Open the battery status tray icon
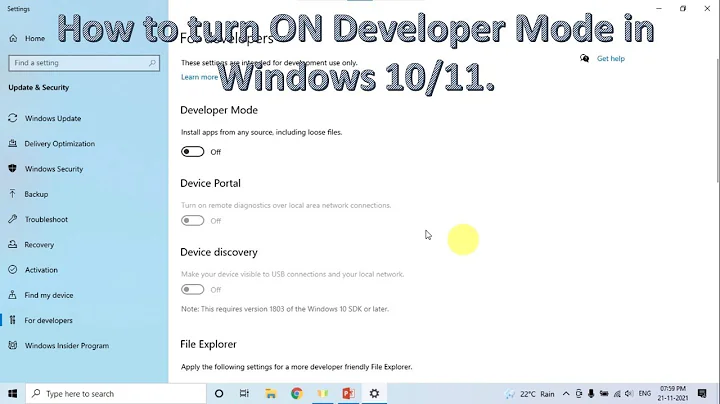Image resolution: width=720 pixels, height=404 pixels. point(604,394)
